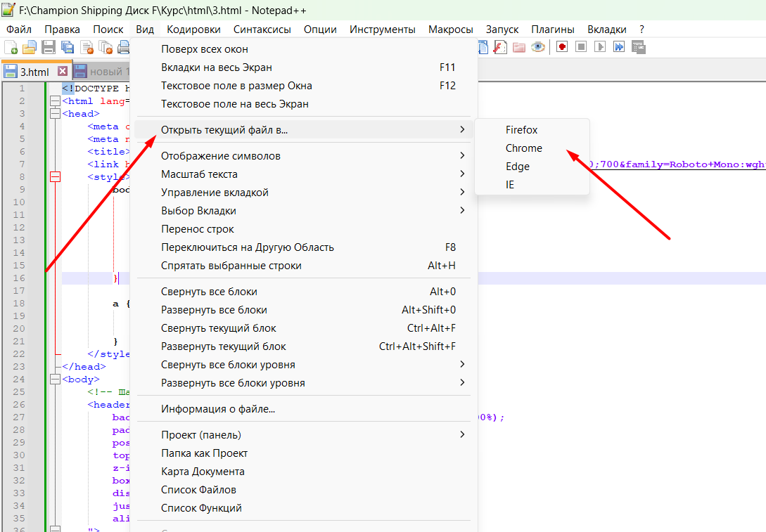Viewport: 766px width, 532px height.
Task: Collapse the head fold marker on line 3
Action: 55,114
